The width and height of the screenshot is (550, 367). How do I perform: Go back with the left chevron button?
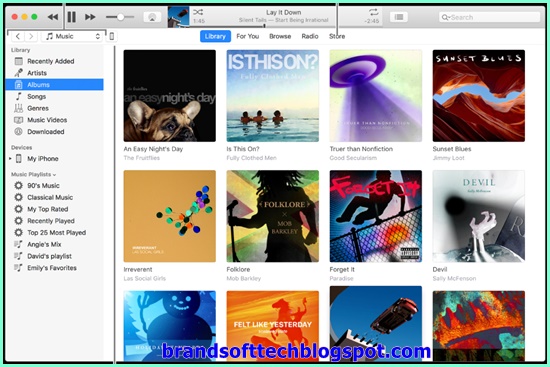18,36
